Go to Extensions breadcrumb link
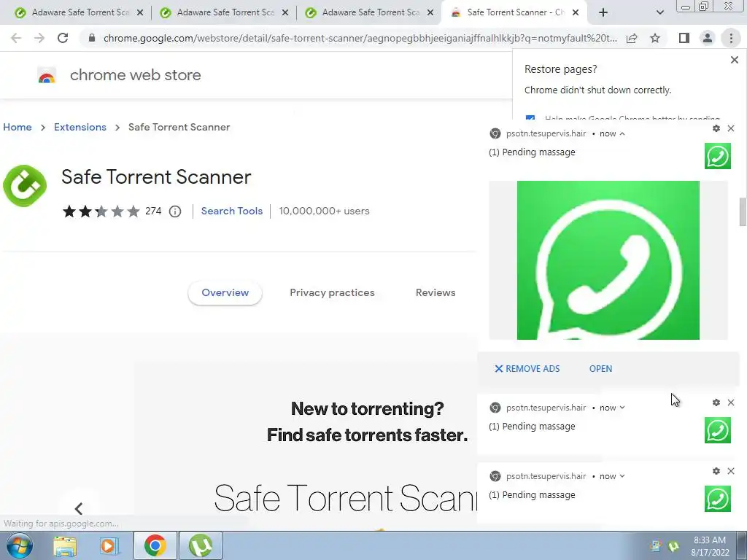The width and height of the screenshot is (747, 560). pyautogui.click(x=80, y=127)
